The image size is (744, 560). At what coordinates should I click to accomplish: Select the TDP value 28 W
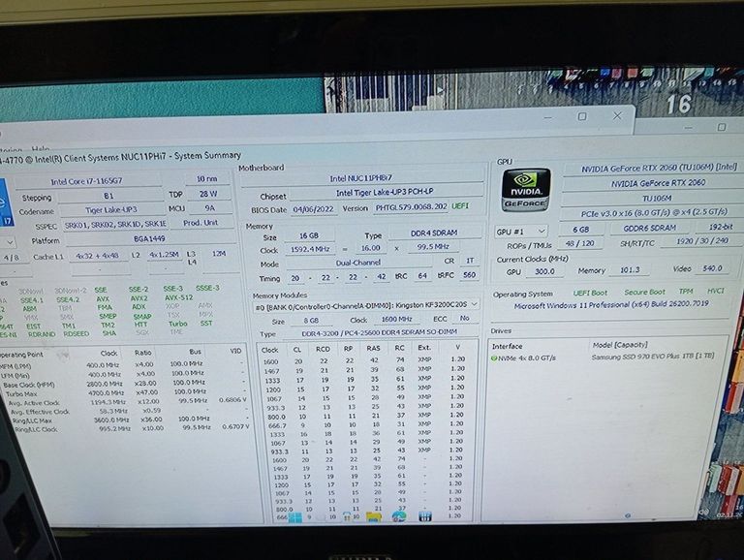coord(208,194)
